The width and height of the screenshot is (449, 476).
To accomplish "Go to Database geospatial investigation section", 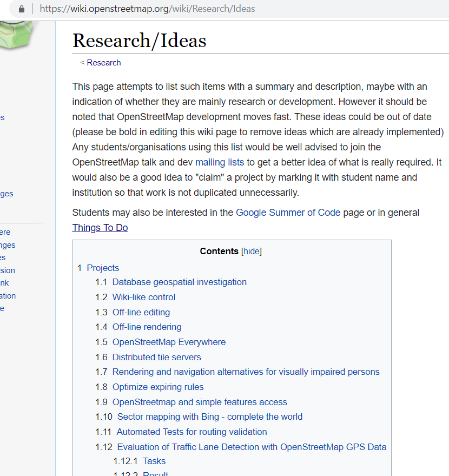I will pos(180,282).
